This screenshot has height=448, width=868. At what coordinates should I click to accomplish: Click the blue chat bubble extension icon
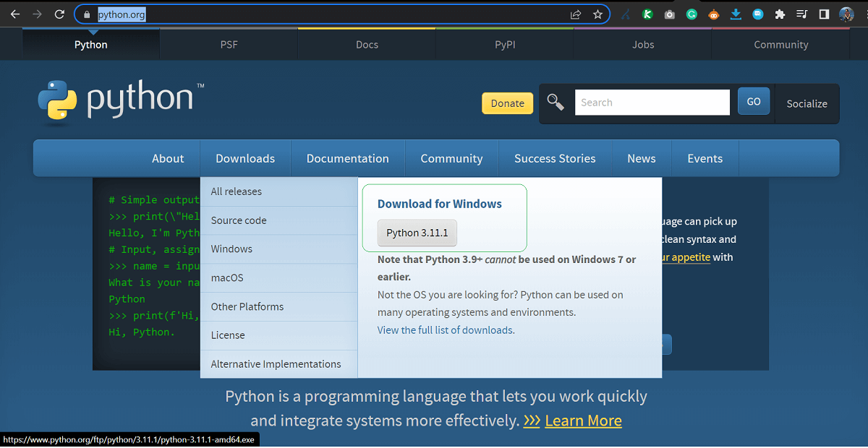pyautogui.click(x=757, y=14)
